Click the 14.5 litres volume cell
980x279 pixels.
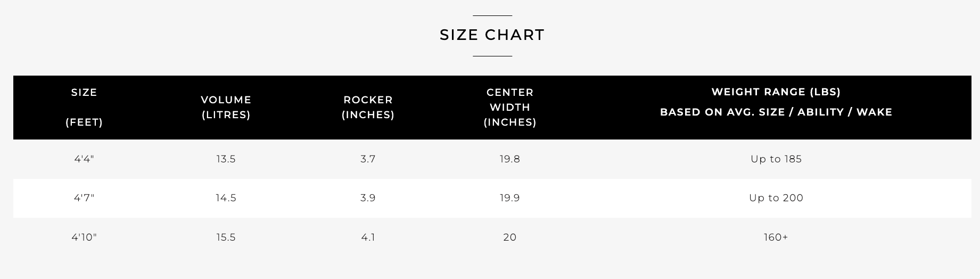(226, 198)
